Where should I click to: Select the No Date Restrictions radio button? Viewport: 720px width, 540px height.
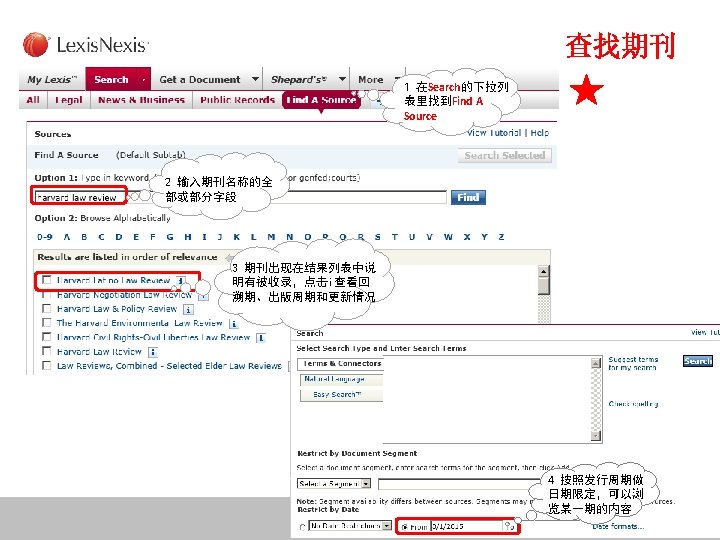(302, 527)
